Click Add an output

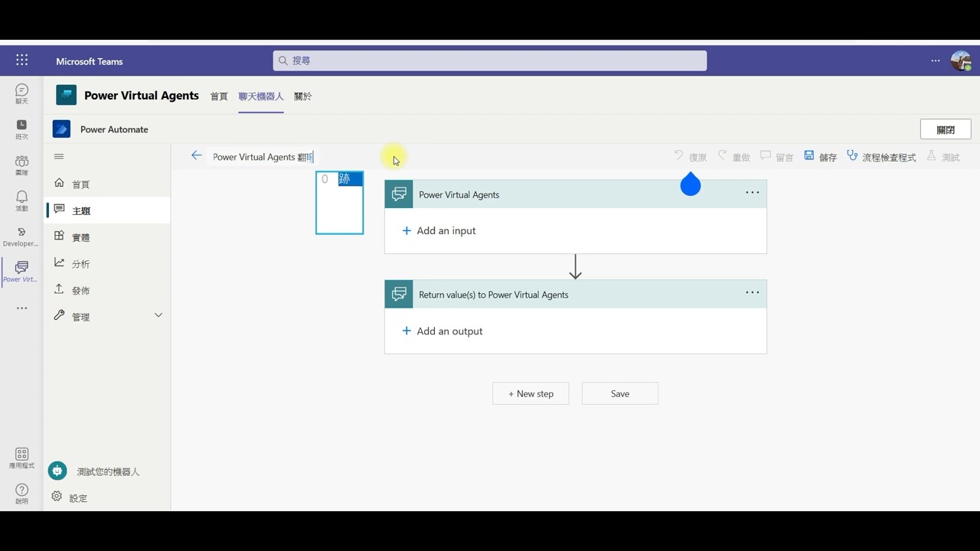point(443,331)
